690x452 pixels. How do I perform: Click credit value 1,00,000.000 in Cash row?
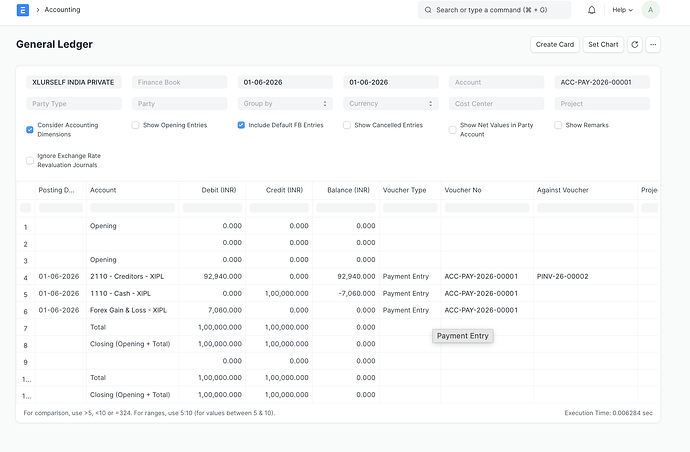(286, 293)
